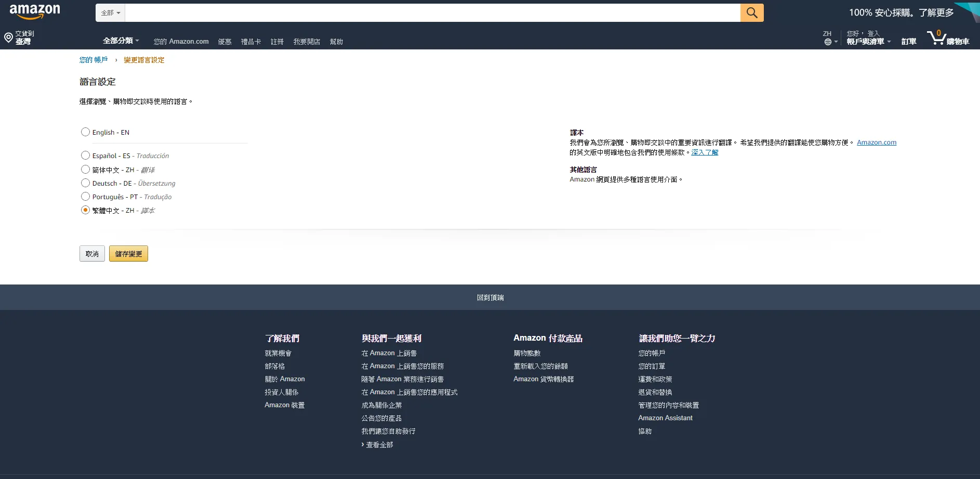980x479 pixels.
Task: Open footer link 購物點數
Action: click(527, 353)
